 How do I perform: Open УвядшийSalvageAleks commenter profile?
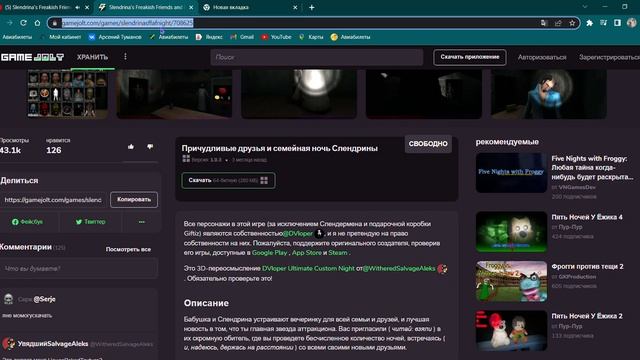(53, 344)
